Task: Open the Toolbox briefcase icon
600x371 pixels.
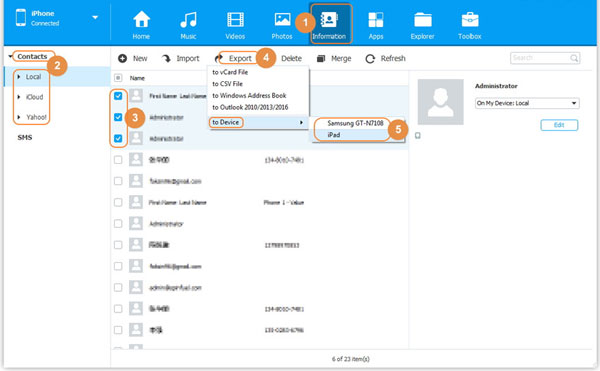Action: tap(470, 20)
